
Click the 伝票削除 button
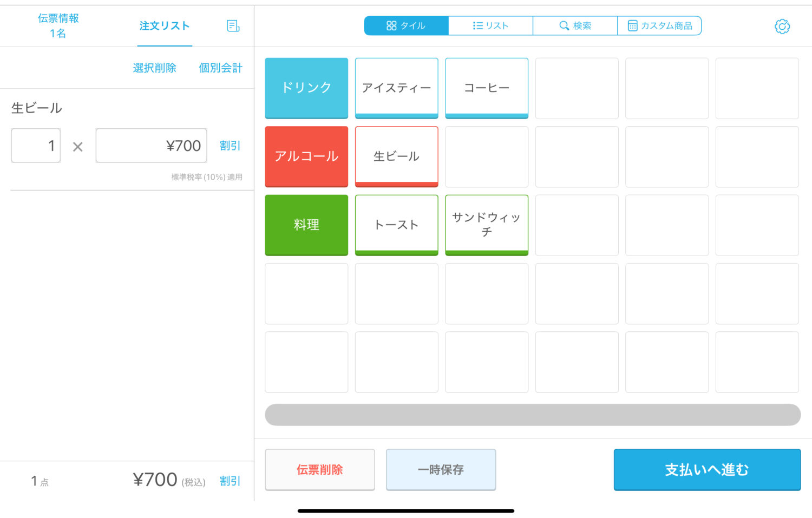pos(320,470)
